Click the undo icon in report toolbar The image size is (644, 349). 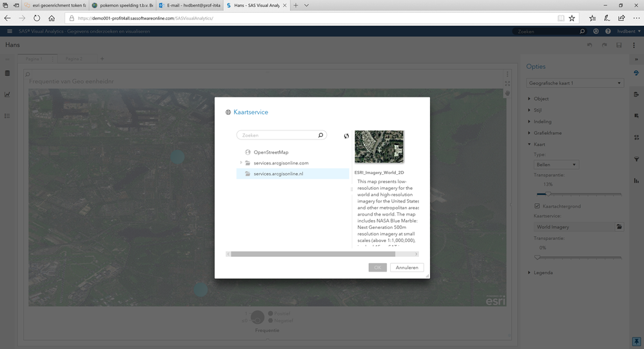(x=590, y=45)
